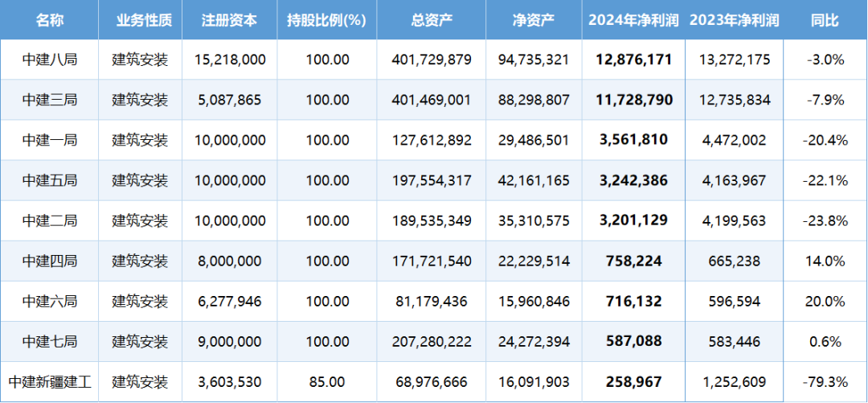Click the 2024年净利润 column header
The width and height of the screenshot is (868, 403).
[x=633, y=20]
